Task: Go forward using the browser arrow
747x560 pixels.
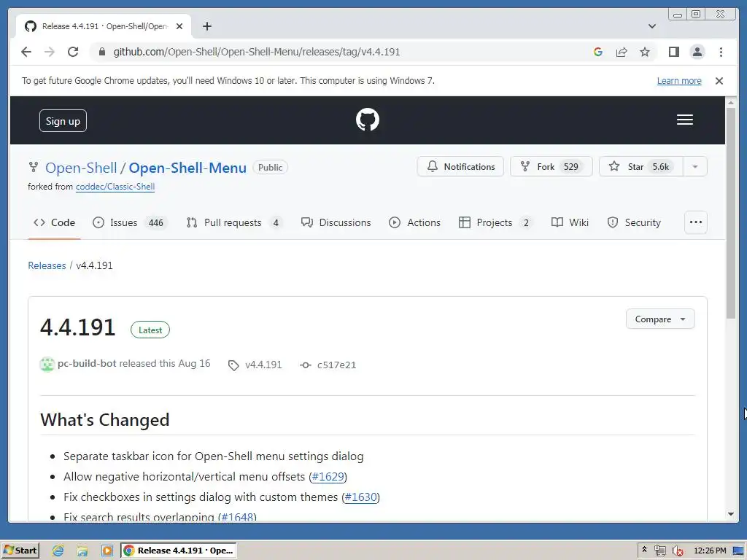Action: click(x=50, y=52)
